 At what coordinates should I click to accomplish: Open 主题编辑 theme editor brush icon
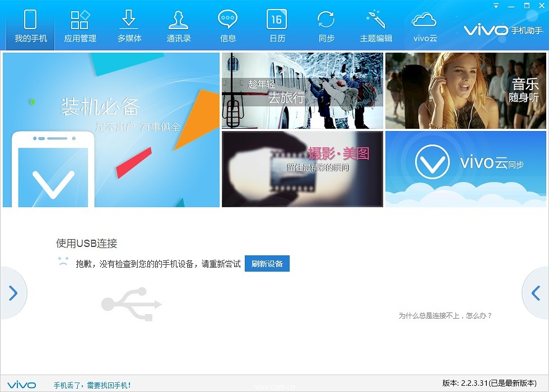376,26
